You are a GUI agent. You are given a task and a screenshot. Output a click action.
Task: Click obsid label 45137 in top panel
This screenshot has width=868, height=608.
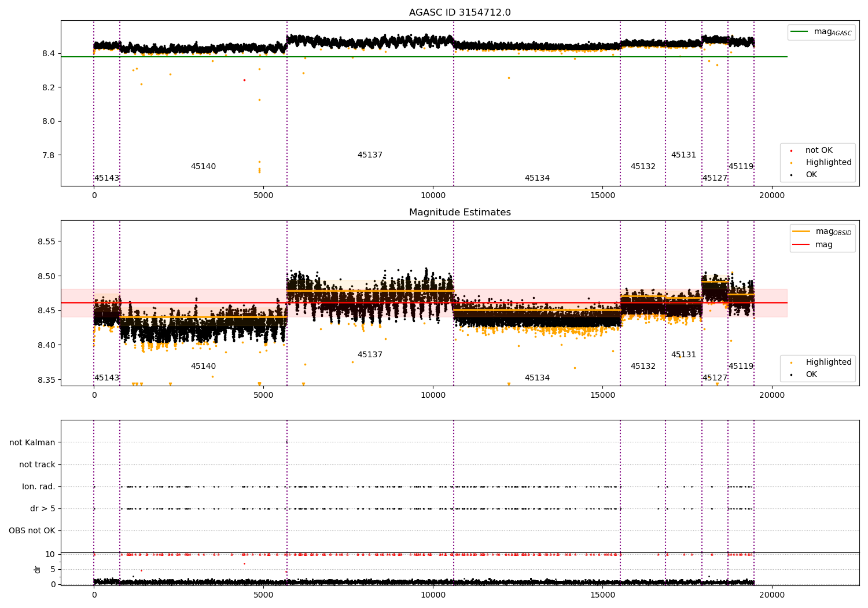click(x=370, y=155)
